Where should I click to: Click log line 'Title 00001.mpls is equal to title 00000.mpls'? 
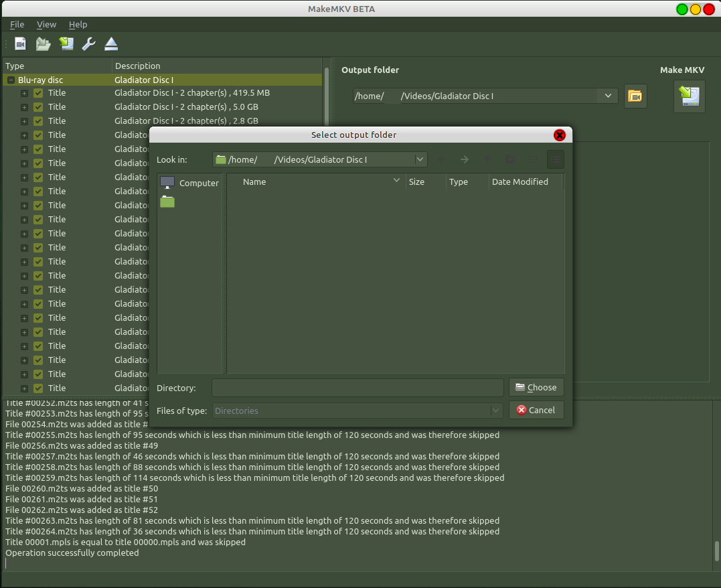point(126,542)
